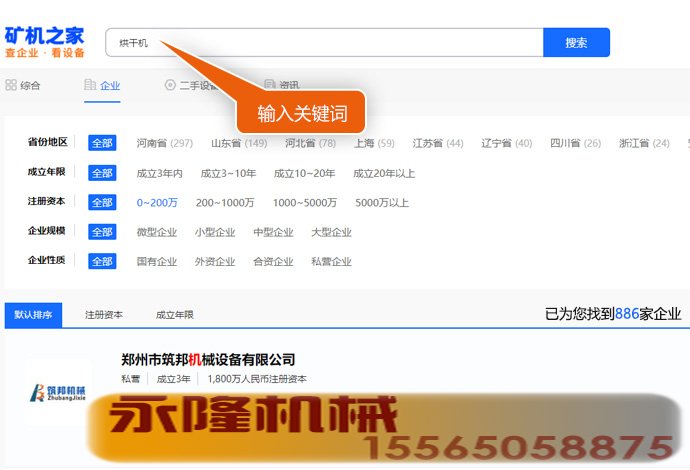Viewport: 690px width, 470px height.
Task: Select 全部 in the 企业规模 row
Action: [102, 232]
